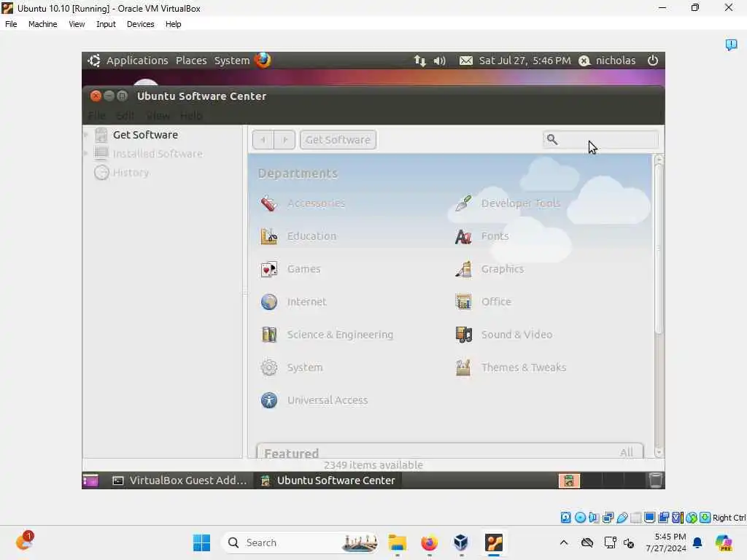Click the Firefox launcher in Ubuntu panel
The height and width of the screenshot is (560, 747).
coord(263,61)
